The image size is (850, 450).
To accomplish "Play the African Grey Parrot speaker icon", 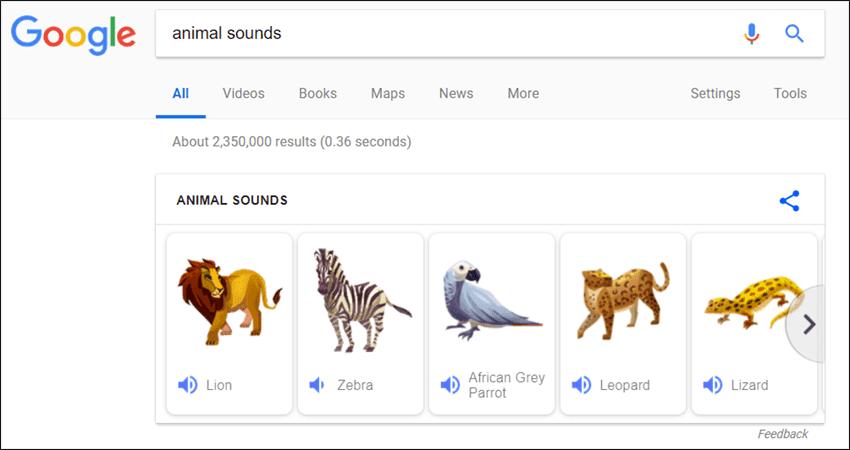I will tap(450, 385).
